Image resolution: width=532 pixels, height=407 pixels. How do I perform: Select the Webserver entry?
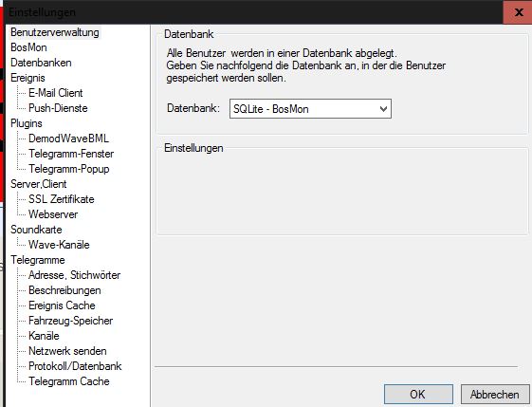click(53, 214)
